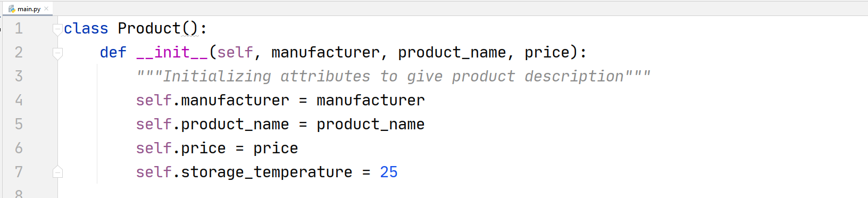Place cursor on the class keyword
Viewport: 868px width, 198px height.
point(86,28)
